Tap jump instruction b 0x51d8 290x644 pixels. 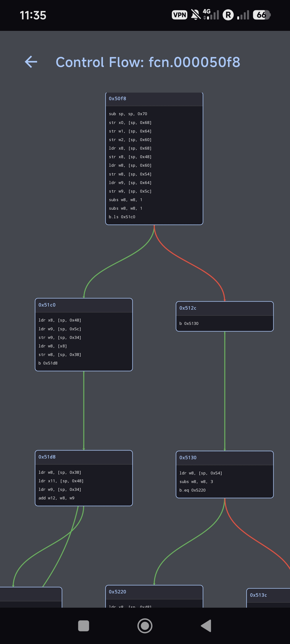48,363
